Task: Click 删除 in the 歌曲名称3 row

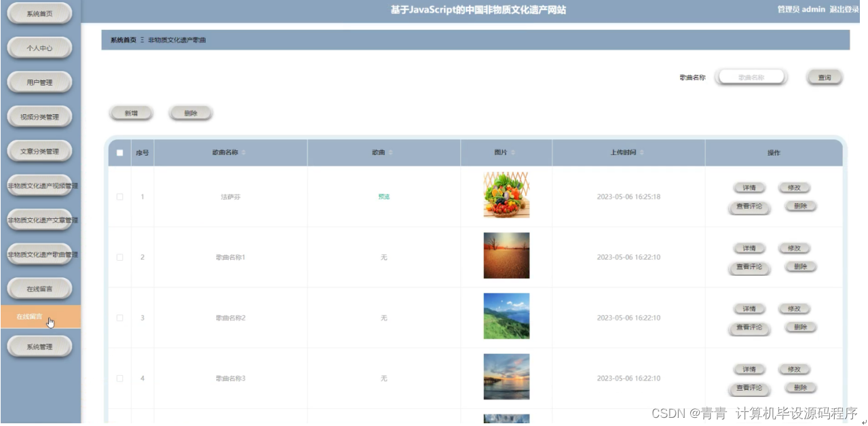Action: point(800,388)
